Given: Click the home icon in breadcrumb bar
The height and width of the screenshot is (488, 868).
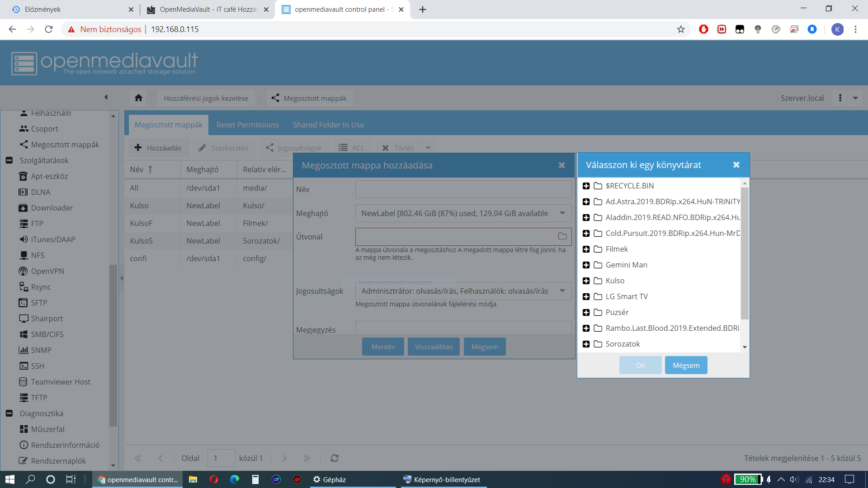Looking at the screenshot, I should pyautogui.click(x=139, y=98).
